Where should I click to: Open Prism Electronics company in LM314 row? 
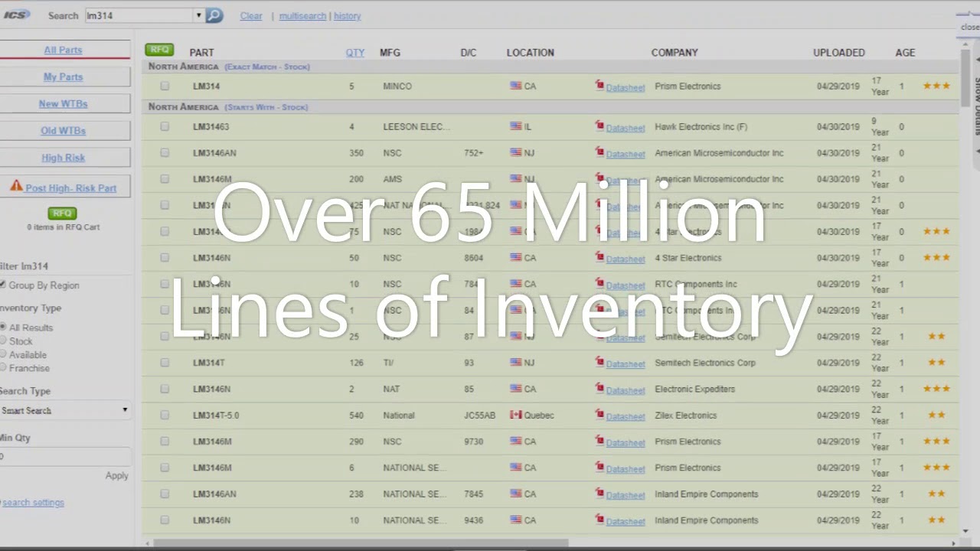point(688,86)
